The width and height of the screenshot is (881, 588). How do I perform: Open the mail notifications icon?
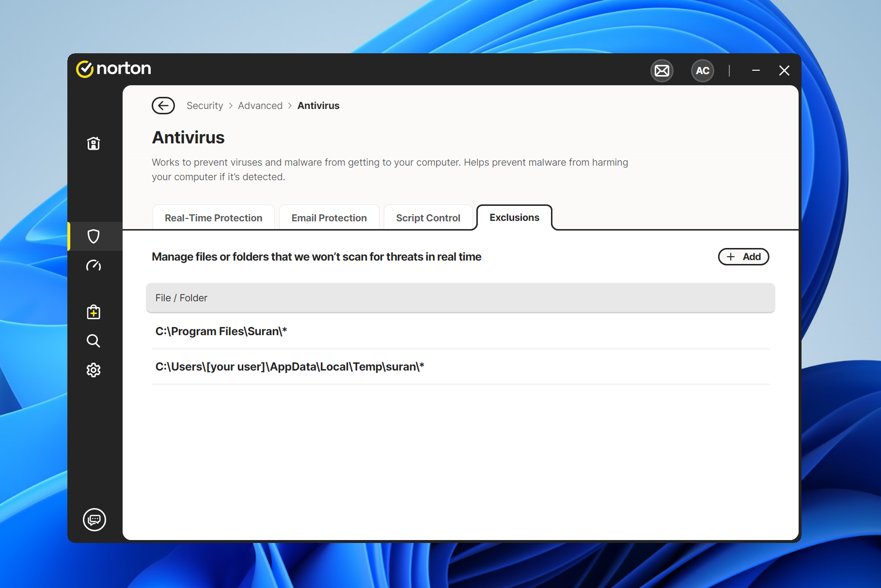pos(662,71)
